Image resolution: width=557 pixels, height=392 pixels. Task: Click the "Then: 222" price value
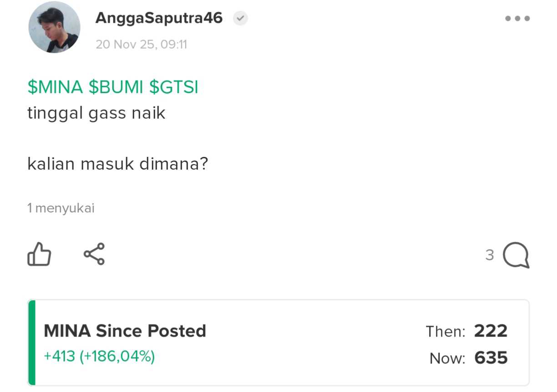(x=491, y=331)
